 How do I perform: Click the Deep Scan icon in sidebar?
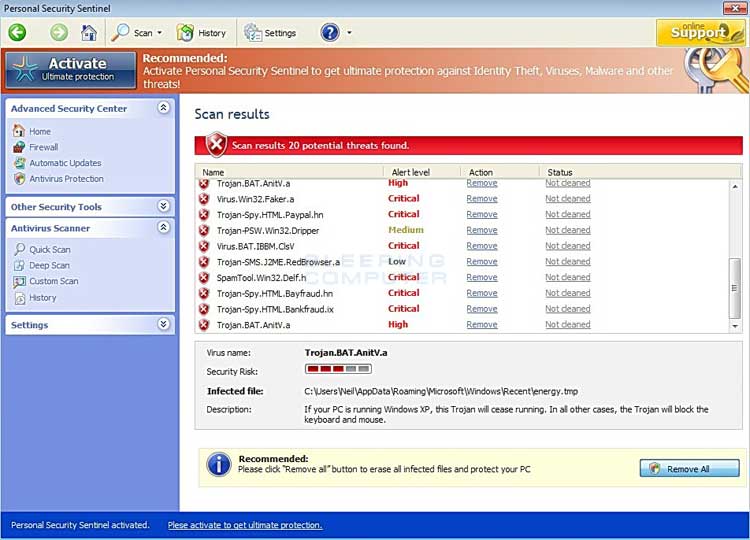(19, 265)
